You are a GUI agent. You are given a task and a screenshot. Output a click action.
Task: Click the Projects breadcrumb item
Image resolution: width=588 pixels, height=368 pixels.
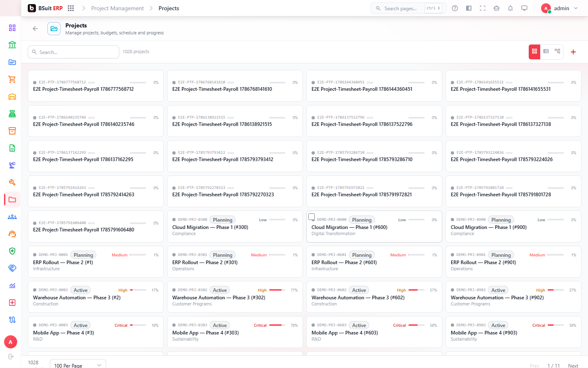(169, 8)
